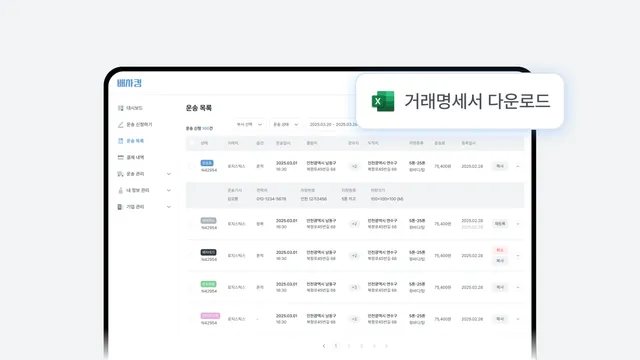Toggle the select-all checkbox in table header
Viewport: 640px width, 360px height.
[x=192, y=143]
